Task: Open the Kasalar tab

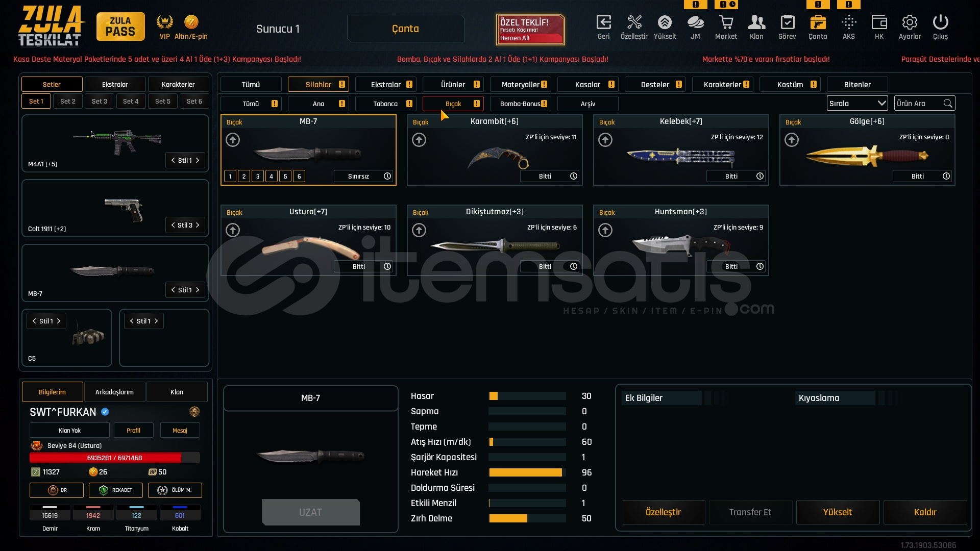Action: [588, 85]
